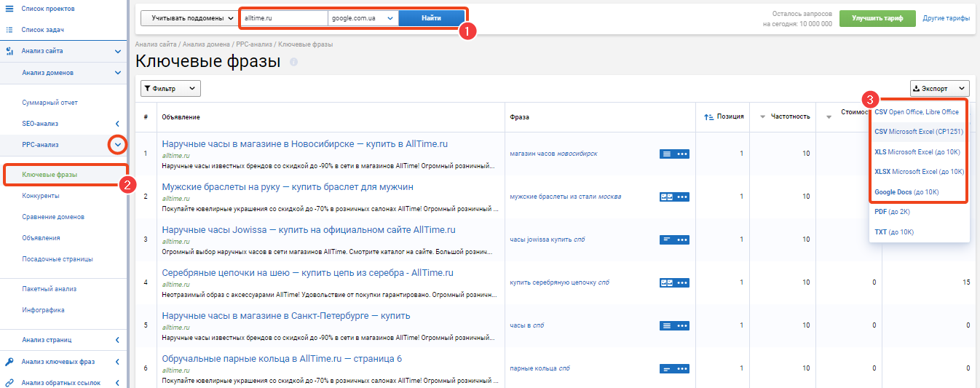
Task: Open the three-dots menu for 'купить серебряную цепочку'
Action: tap(682, 282)
